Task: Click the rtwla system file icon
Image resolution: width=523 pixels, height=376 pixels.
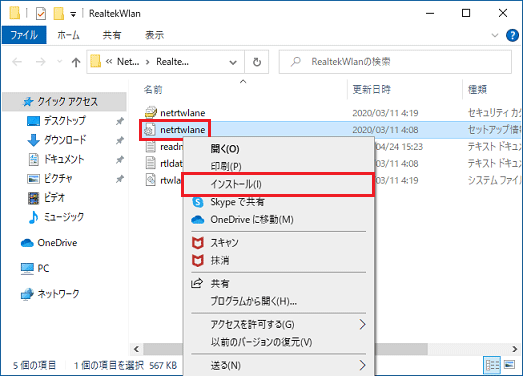Action: click(x=151, y=180)
